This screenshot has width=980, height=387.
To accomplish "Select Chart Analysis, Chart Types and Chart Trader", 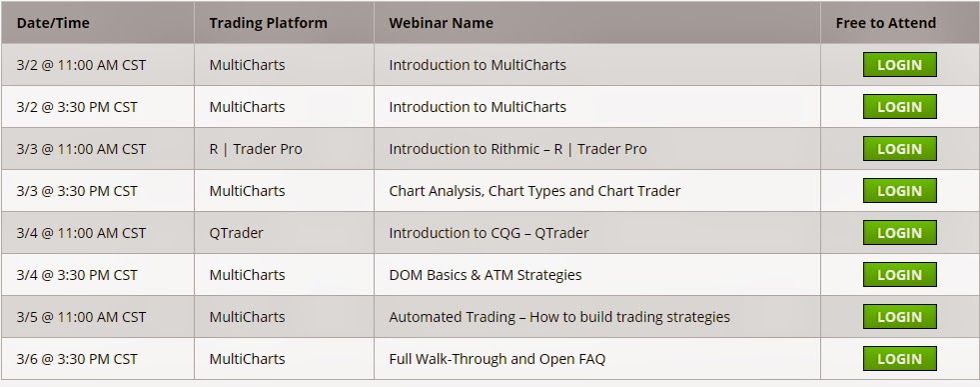I will click(534, 191).
